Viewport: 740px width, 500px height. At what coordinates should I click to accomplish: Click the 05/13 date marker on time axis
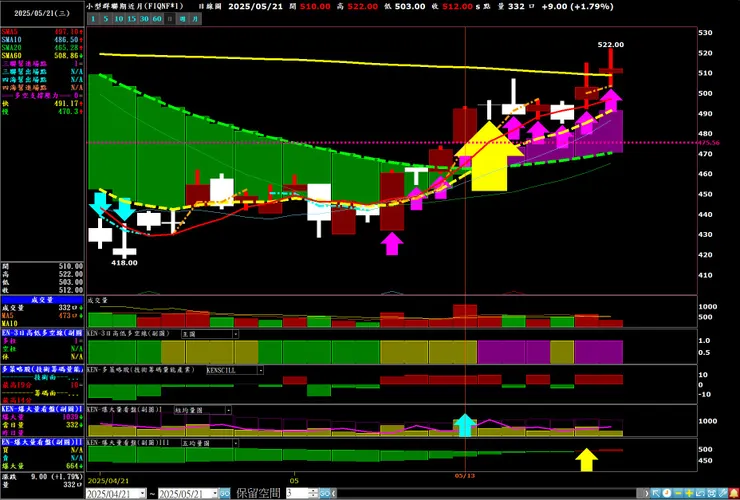(465, 476)
